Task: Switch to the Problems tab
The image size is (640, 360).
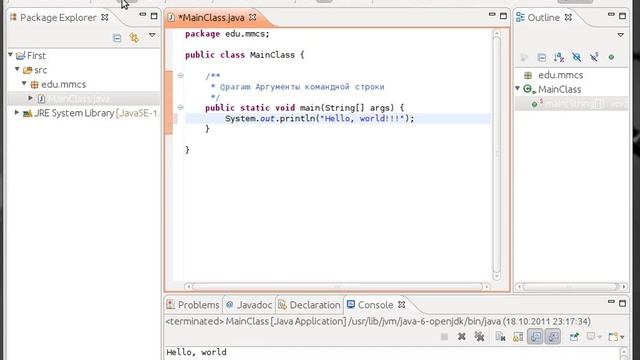Action: pyautogui.click(x=193, y=305)
